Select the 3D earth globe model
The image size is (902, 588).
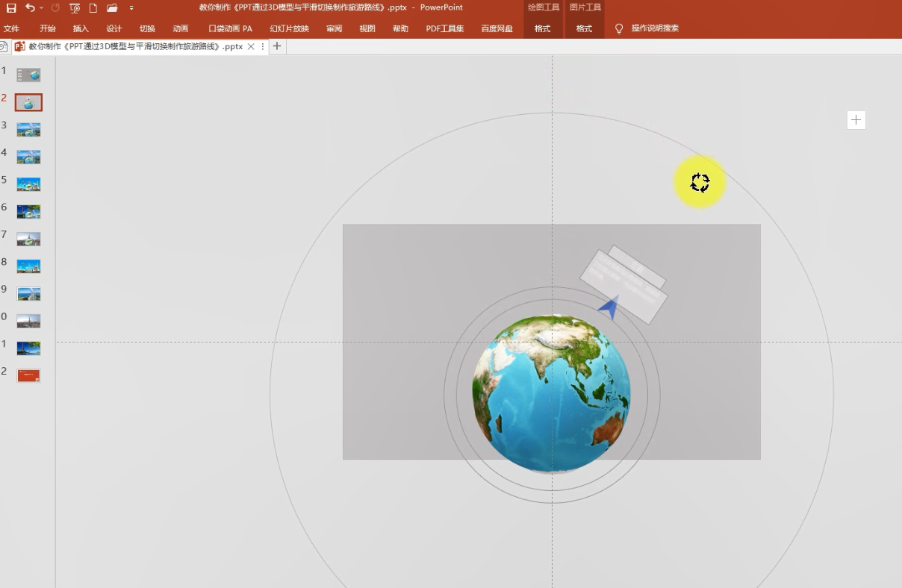click(x=551, y=394)
